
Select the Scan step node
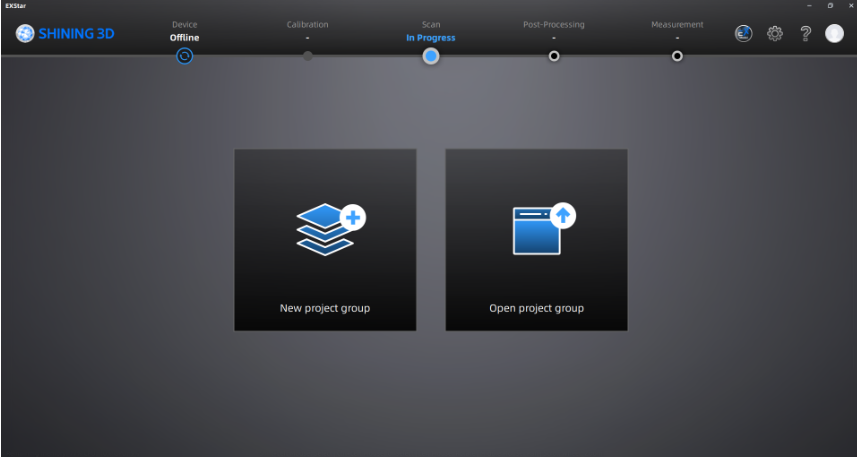click(430, 56)
